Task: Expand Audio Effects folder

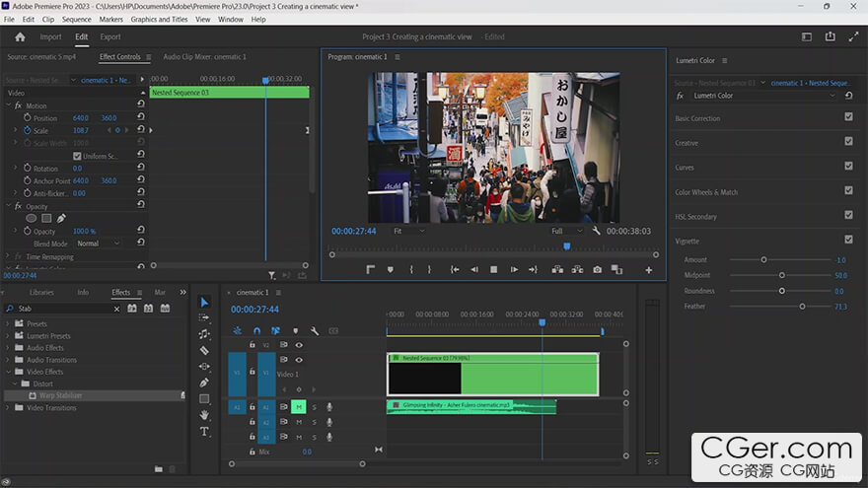Action: (x=8, y=348)
